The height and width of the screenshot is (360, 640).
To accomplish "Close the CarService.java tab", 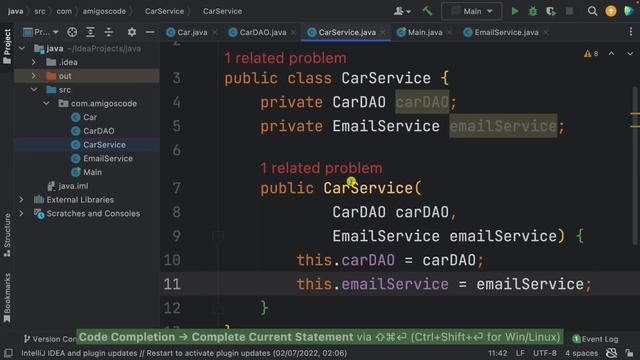I will (383, 32).
